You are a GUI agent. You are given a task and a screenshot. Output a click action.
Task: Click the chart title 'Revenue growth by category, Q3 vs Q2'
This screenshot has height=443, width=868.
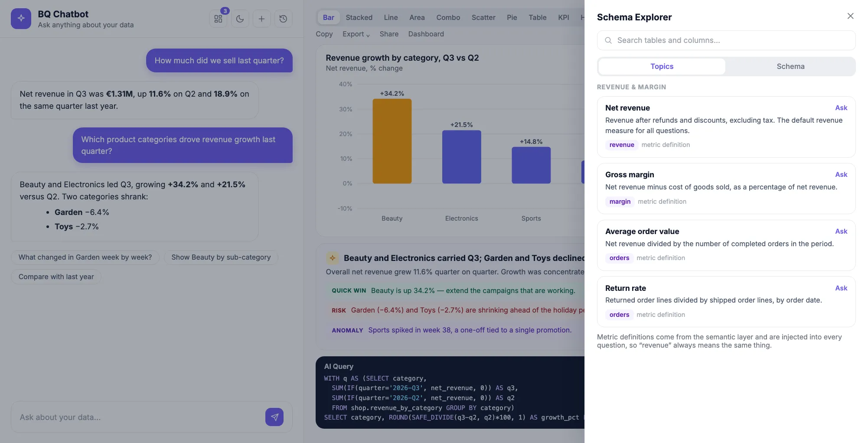click(402, 58)
